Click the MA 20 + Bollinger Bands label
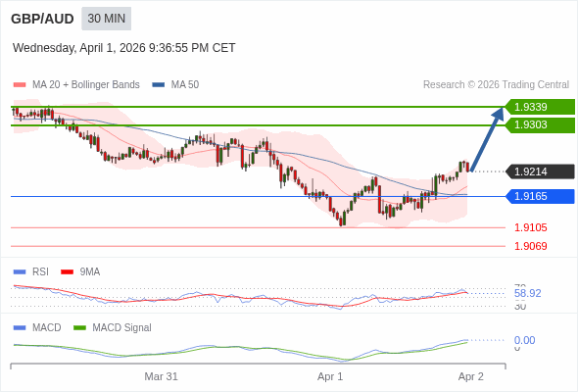Image resolution: width=578 pixels, height=392 pixels. pos(86,85)
